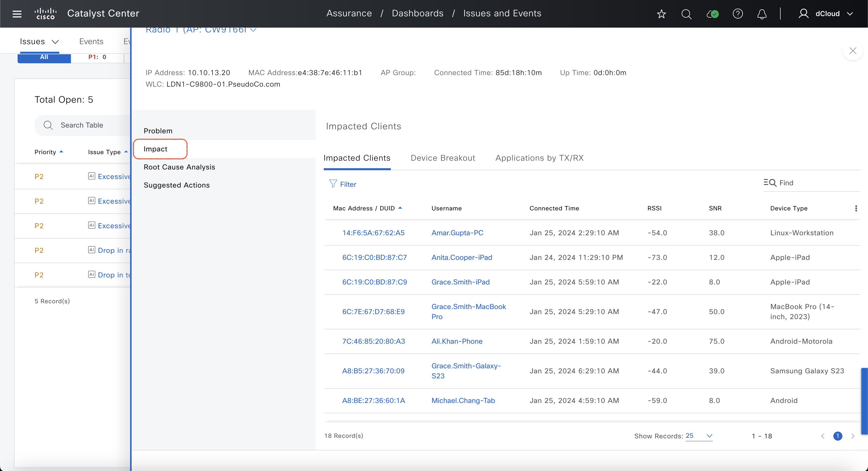This screenshot has width=868, height=471.
Task: Click the Filter link
Action: pos(348,184)
